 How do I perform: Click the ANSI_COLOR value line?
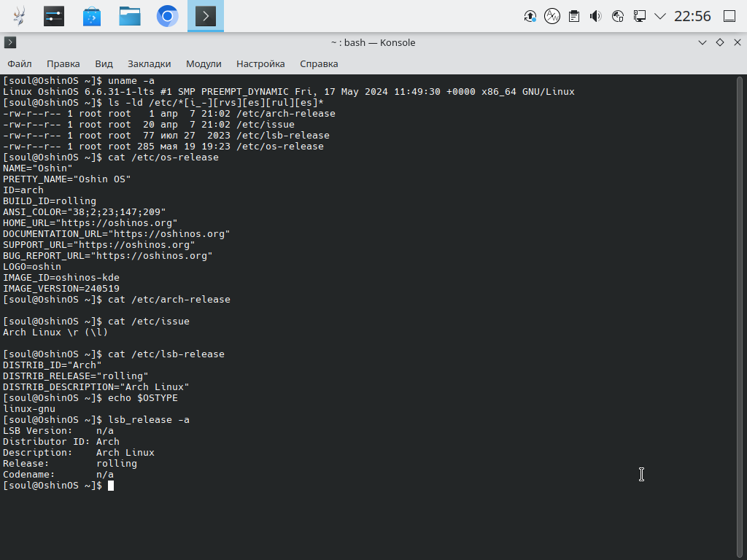click(x=85, y=212)
